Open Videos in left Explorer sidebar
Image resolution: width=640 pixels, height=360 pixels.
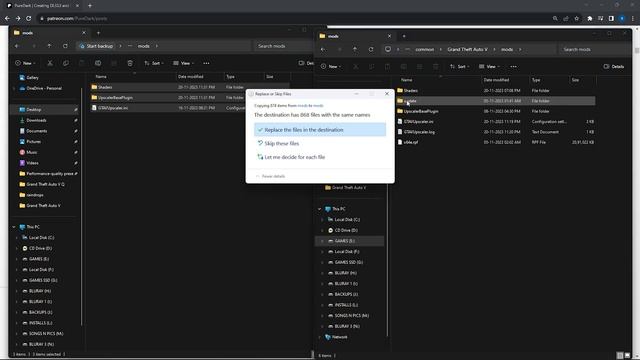tap(29, 163)
